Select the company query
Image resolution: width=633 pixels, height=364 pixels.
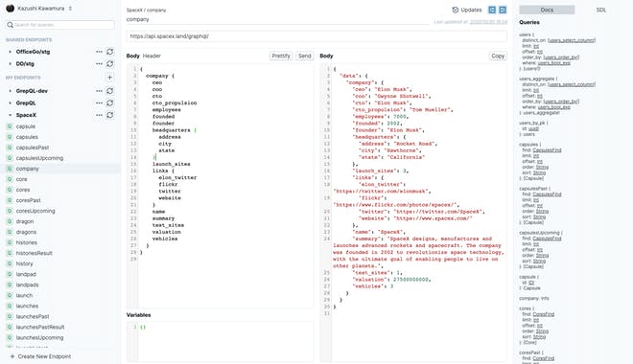tap(28, 169)
